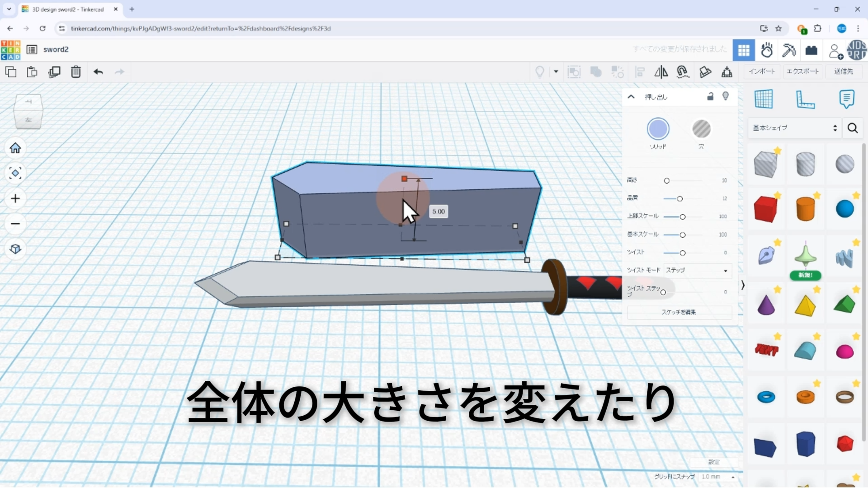Click the Ruler tool icon
Image resolution: width=868 pixels, height=488 pixels.
pos(805,99)
